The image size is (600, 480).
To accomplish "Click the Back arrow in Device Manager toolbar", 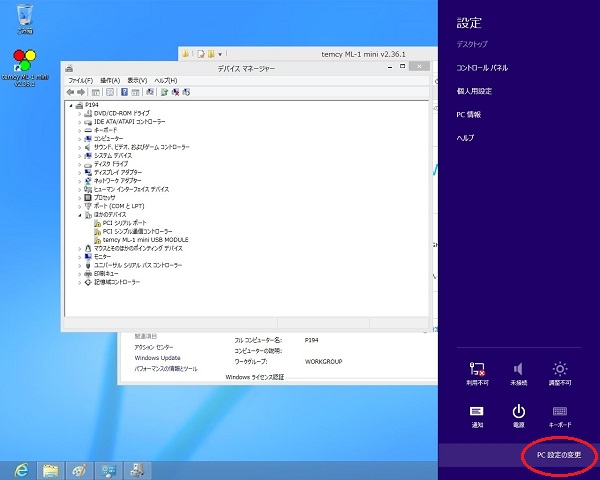I will (x=70, y=92).
